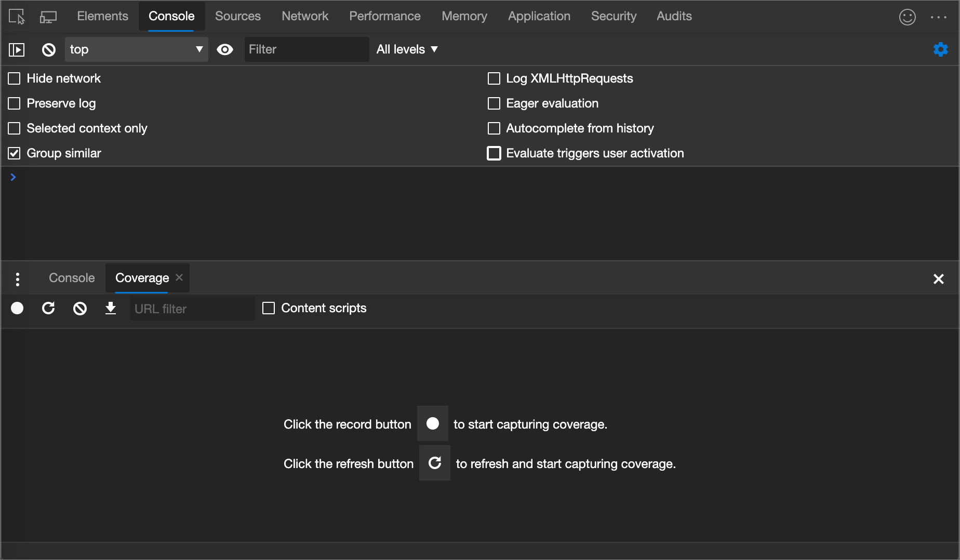Type in the console Filter field
The width and height of the screenshot is (960, 560).
click(306, 49)
